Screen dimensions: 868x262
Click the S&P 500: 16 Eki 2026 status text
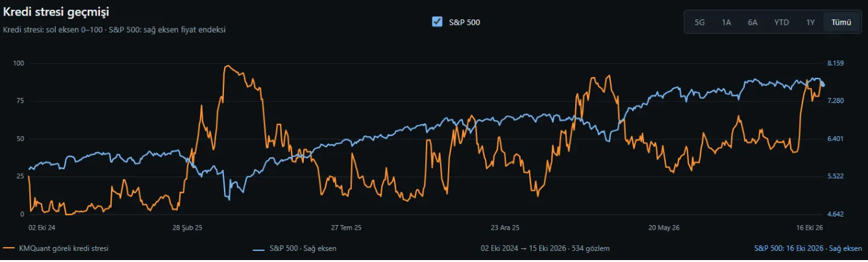tap(808, 248)
